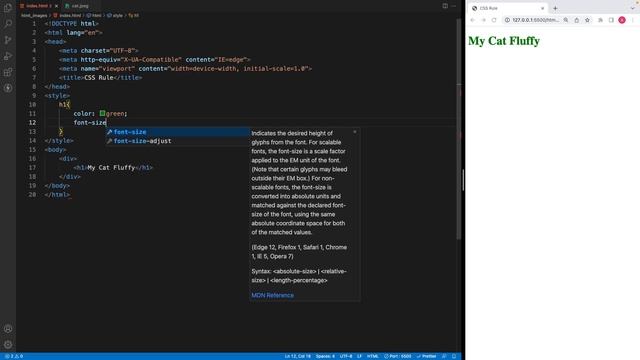
Task: Click the site information icon in address bar
Action: (507, 20)
